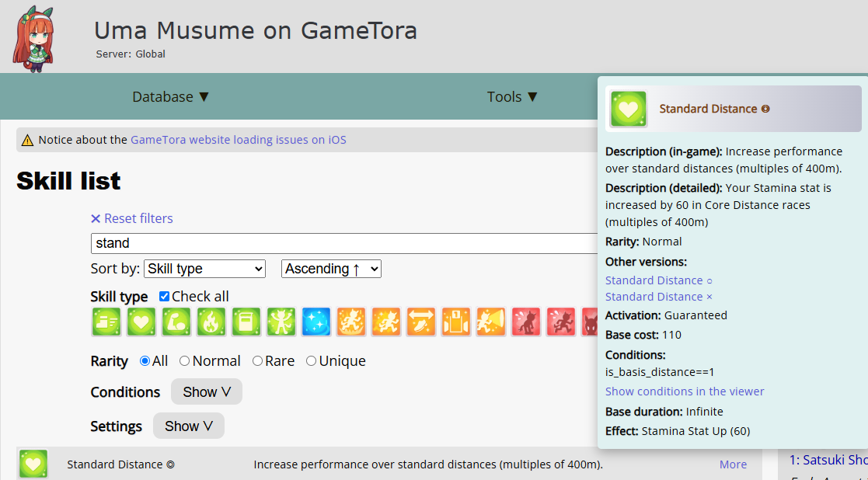Click the 'Rarity: Normal' line in tooltip
This screenshot has width=868, height=480.
pyautogui.click(x=643, y=242)
